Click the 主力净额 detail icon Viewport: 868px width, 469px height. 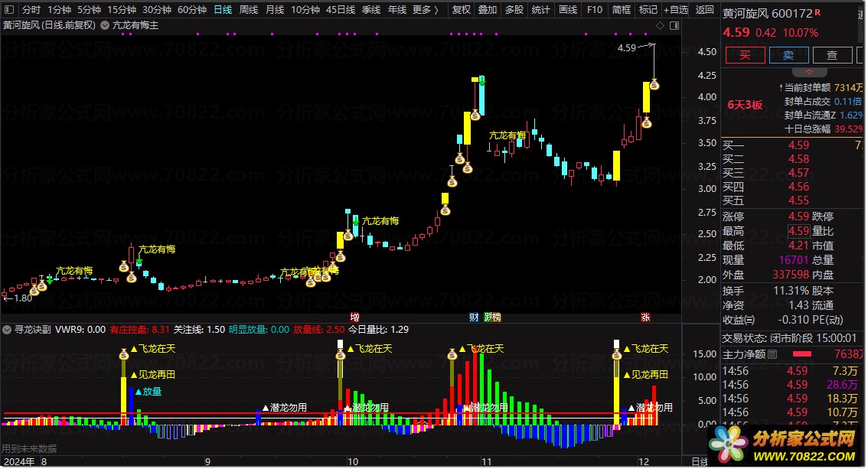[773, 354]
